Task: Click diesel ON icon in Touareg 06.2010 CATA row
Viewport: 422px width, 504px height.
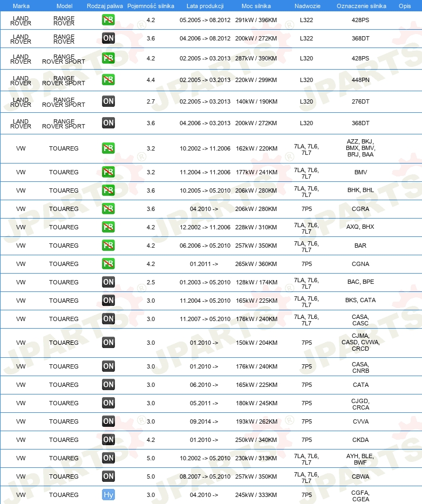Action: pos(108,384)
